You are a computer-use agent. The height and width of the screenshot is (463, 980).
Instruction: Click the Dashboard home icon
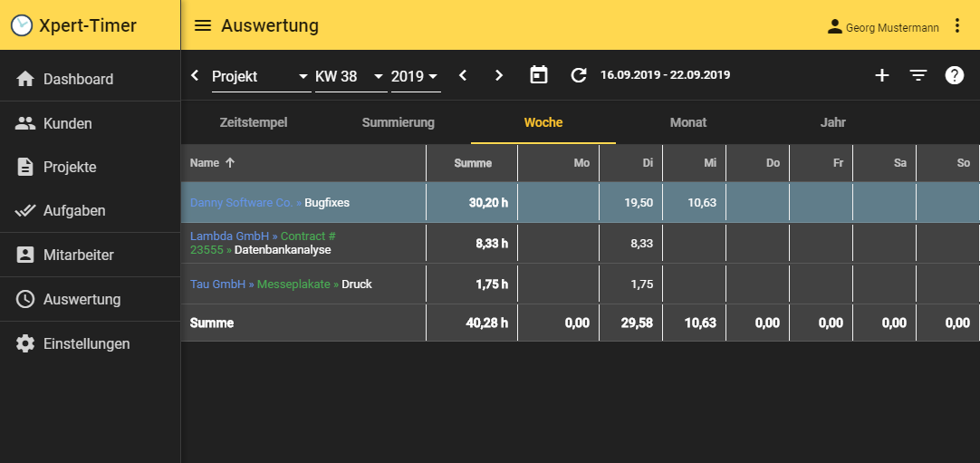click(25, 79)
